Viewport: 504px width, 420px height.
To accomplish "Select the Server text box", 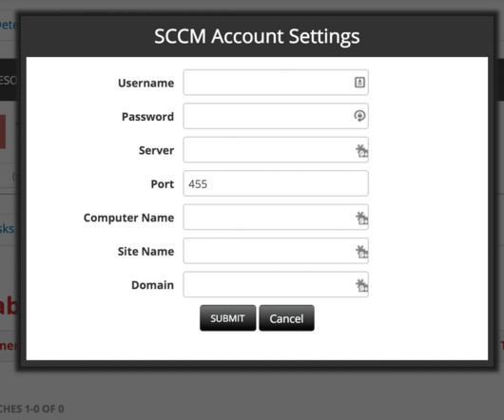I will click(276, 150).
